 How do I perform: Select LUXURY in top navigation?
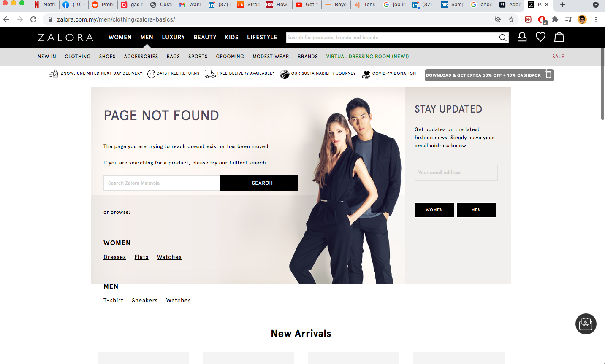[x=174, y=37]
